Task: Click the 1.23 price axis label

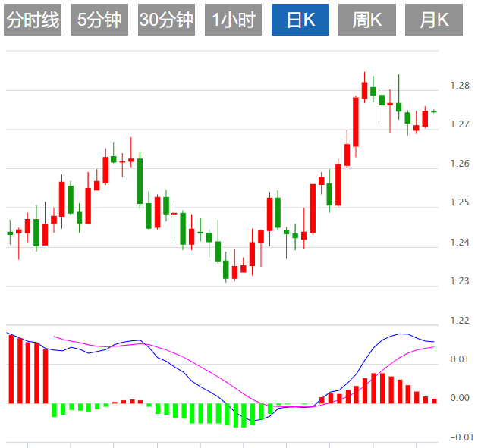Action: click(460, 280)
